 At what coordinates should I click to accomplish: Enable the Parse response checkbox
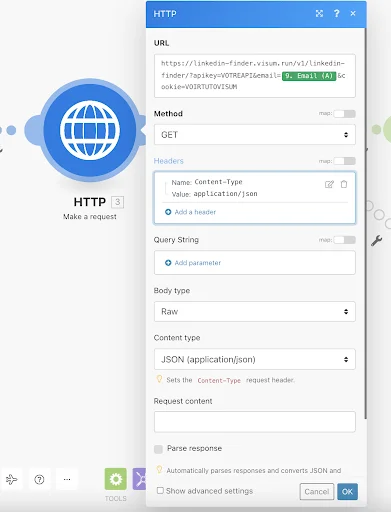coord(158,449)
